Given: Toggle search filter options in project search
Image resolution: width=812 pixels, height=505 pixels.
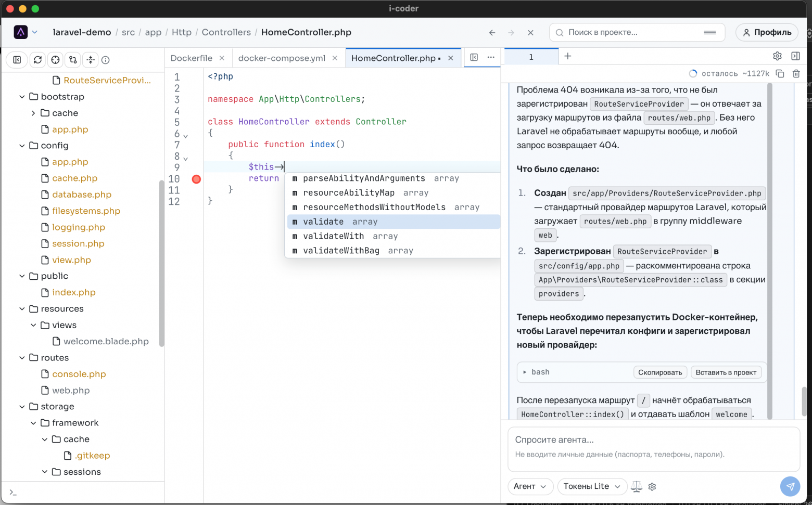Looking at the screenshot, I should pos(710,32).
